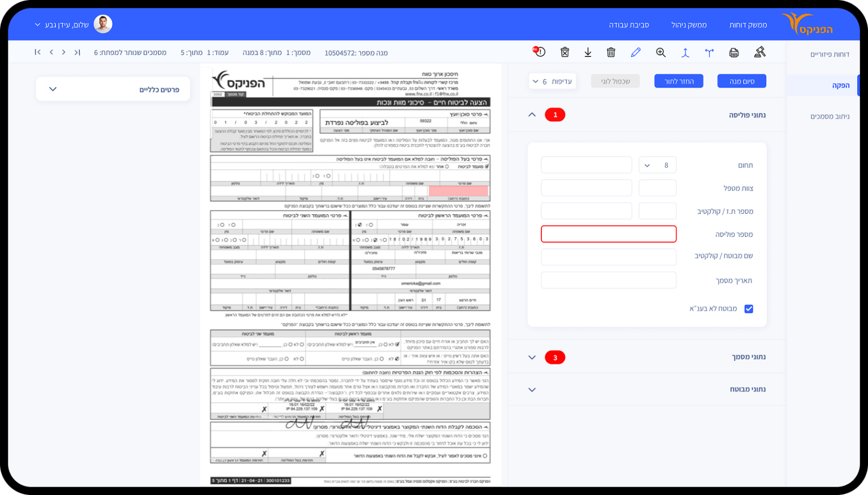Click the trash can delete icon
The image size is (868, 495).
tap(611, 53)
